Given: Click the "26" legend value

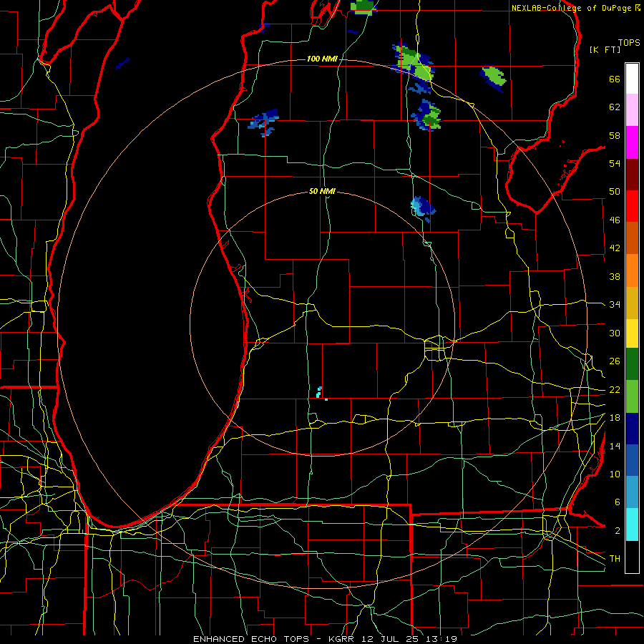Looking at the screenshot, I should coord(615,361).
